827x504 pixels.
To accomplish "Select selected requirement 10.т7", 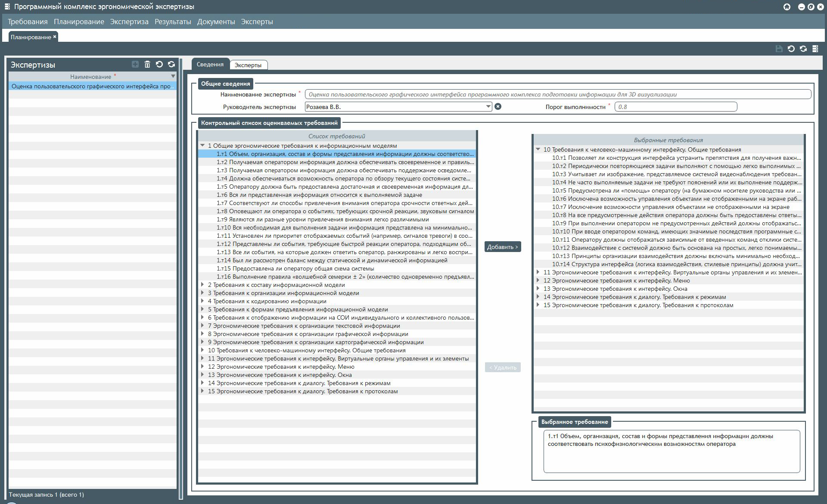I will [x=669, y=207].
